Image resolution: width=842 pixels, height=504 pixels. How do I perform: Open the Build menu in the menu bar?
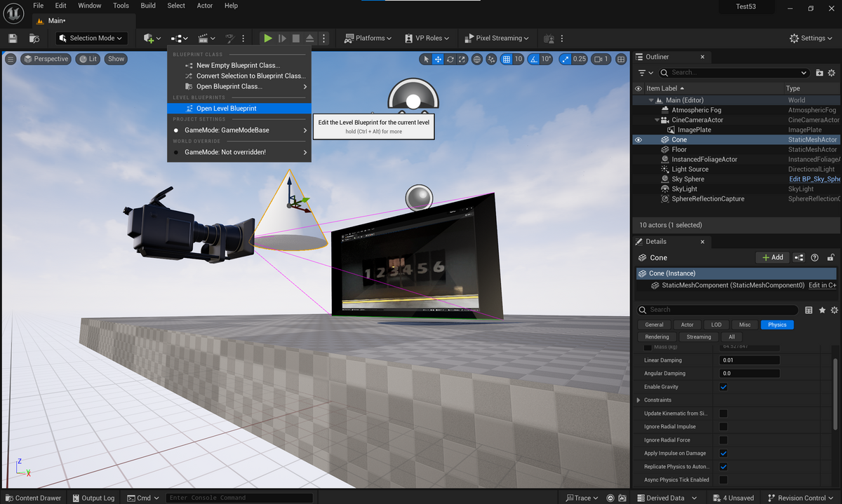148,6
